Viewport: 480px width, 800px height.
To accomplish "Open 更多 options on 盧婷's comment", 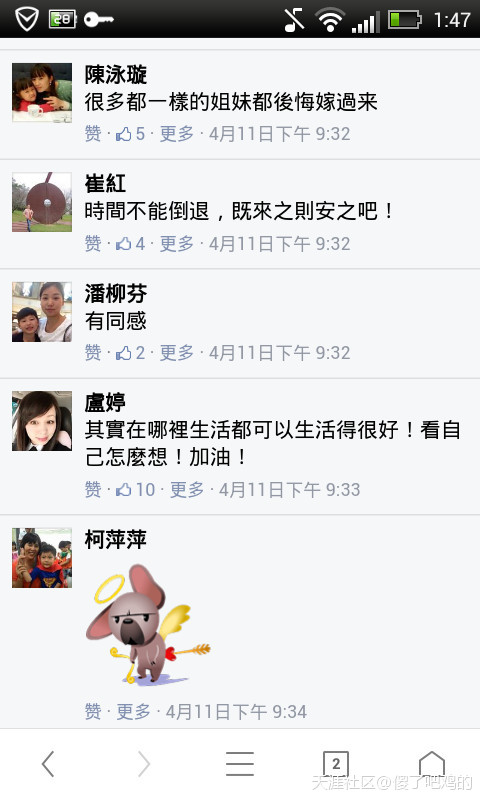I will [x=187, y=490].
